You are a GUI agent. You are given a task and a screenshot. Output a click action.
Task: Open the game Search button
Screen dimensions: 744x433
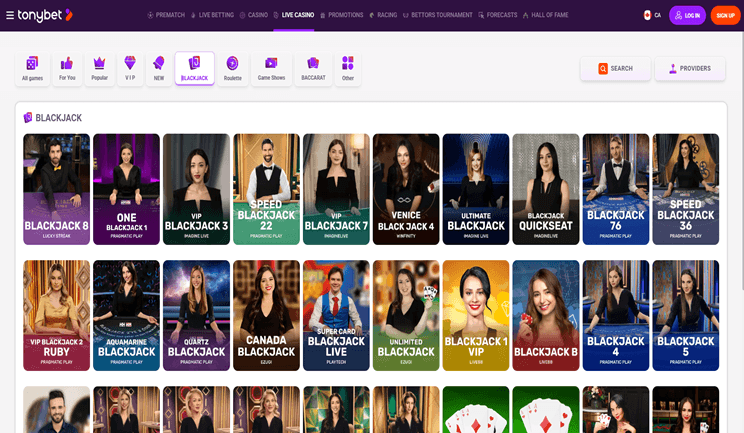pos(615,68)
